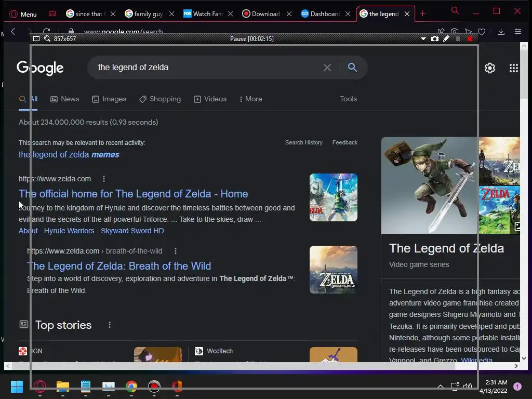This screenshot has height=399, width=532.
Task: Open the Wikipedia link in knowledge panel
Action: (476, 360)
